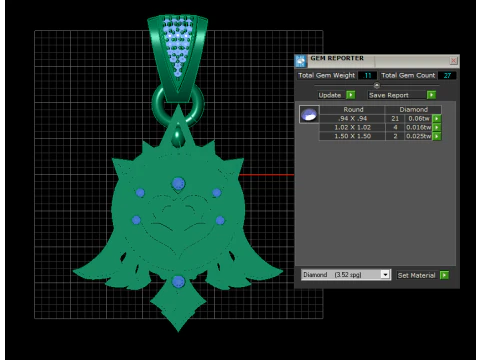Click the Diamond column header

(413, 110)
